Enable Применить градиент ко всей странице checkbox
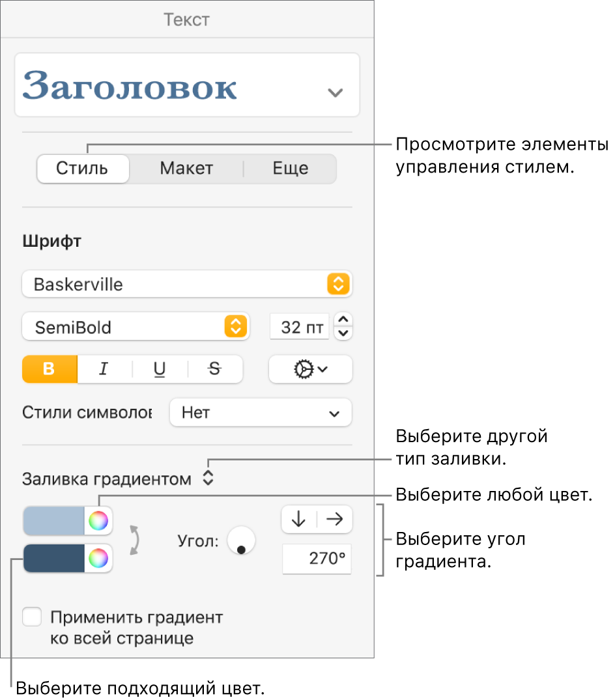This screenshot has width=615, height=700. coord(32,617)
